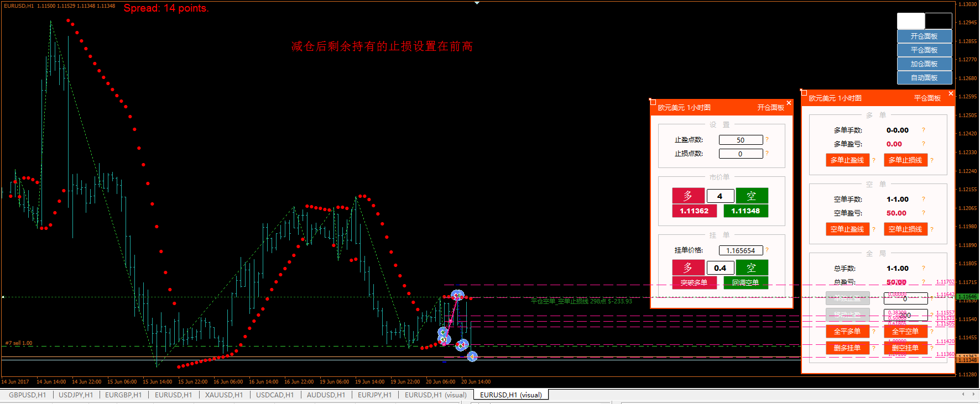This screenshot has width=980, height=404.
Task: Switch to USDJPY,H1 chart tab
Action: click(76, 395)
